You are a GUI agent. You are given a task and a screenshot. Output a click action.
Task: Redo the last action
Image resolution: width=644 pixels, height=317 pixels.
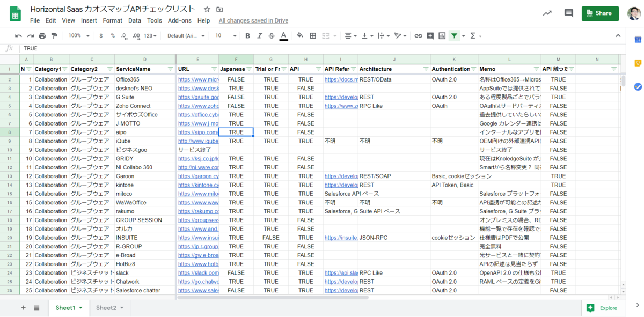tap(31, 36)
